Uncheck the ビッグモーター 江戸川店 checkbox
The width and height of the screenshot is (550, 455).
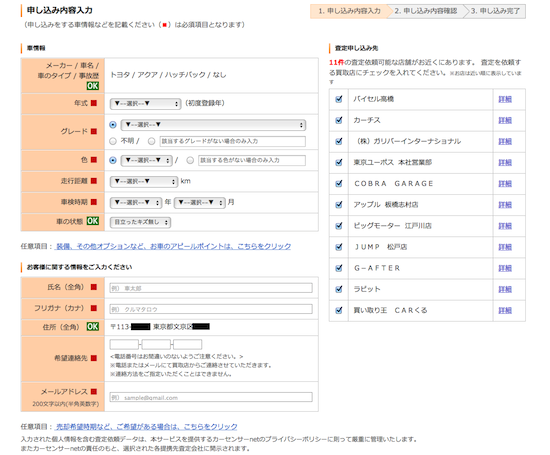338,226
